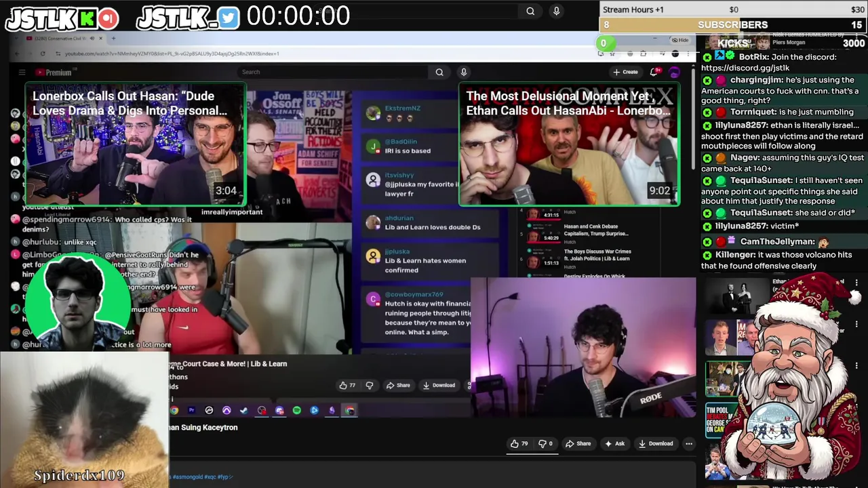Dislike the inner video beside 77 likes

370,385
